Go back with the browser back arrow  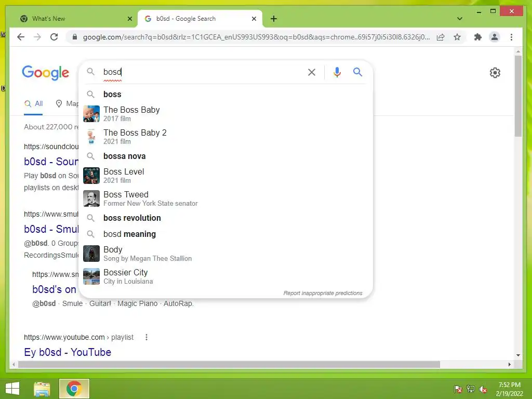[21, 37]
